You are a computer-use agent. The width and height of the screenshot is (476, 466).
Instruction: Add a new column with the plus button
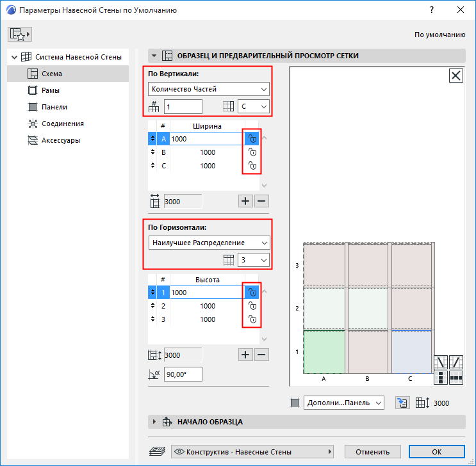coord(245,201)
